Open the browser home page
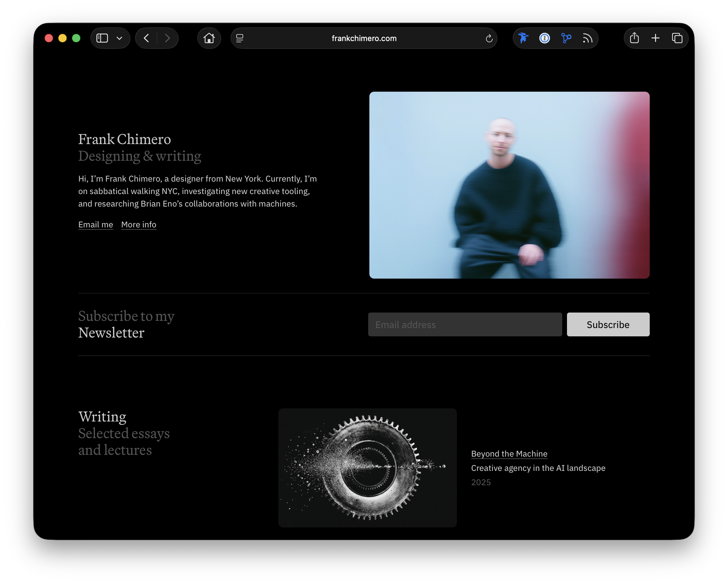The width and height of the screenshot is (728, 584). click(209, 38)
